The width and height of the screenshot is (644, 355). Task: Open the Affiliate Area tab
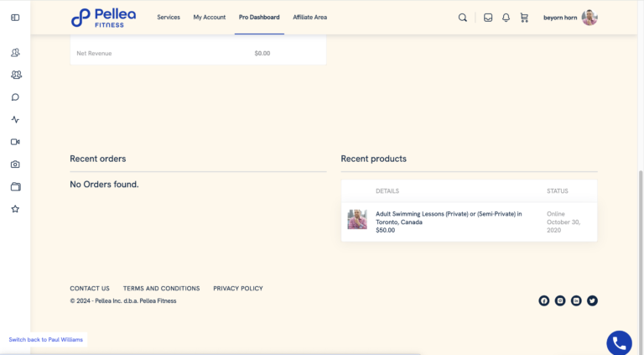click(x=309, y=18)
